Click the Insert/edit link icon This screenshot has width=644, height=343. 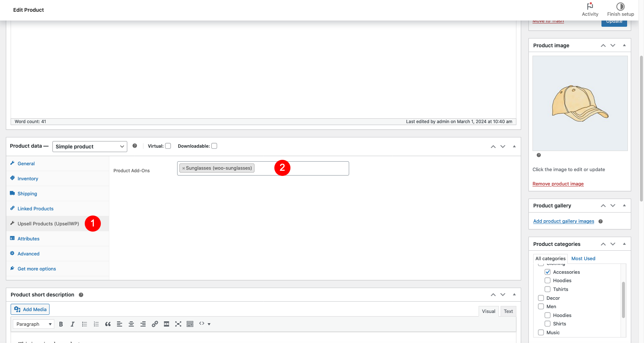pos(155,324)
